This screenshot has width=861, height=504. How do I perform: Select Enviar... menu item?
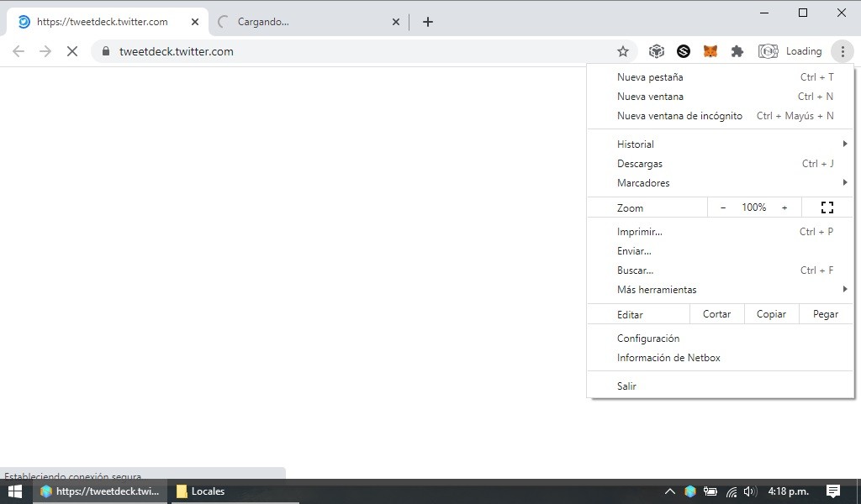tap(721, 250)
